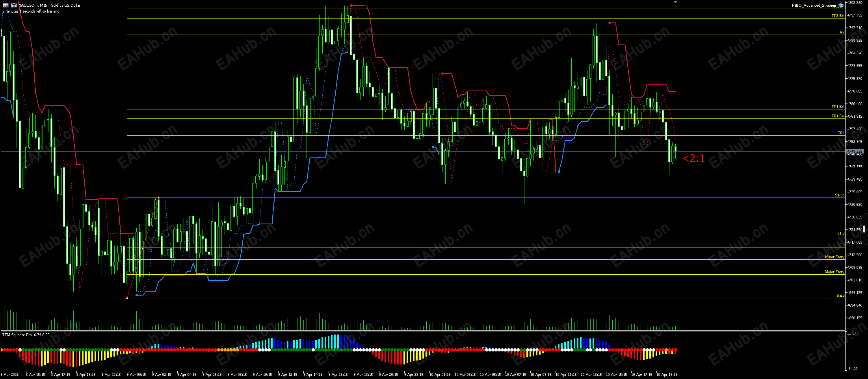This screenshot has height=379, width=868.
Task: Click the 9 Apr 23:15 time label
Action: [x=414, y=375]
